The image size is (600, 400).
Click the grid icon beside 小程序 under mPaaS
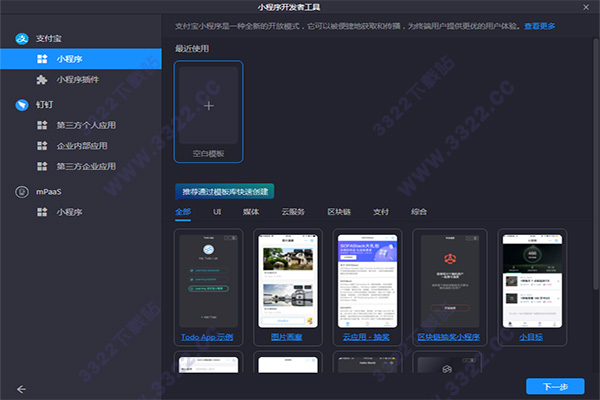(42, 212)
